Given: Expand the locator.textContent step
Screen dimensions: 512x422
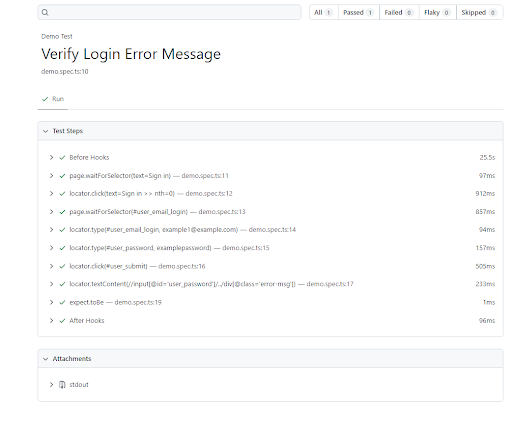Looking at the screenshot, I should pos(51,284).
